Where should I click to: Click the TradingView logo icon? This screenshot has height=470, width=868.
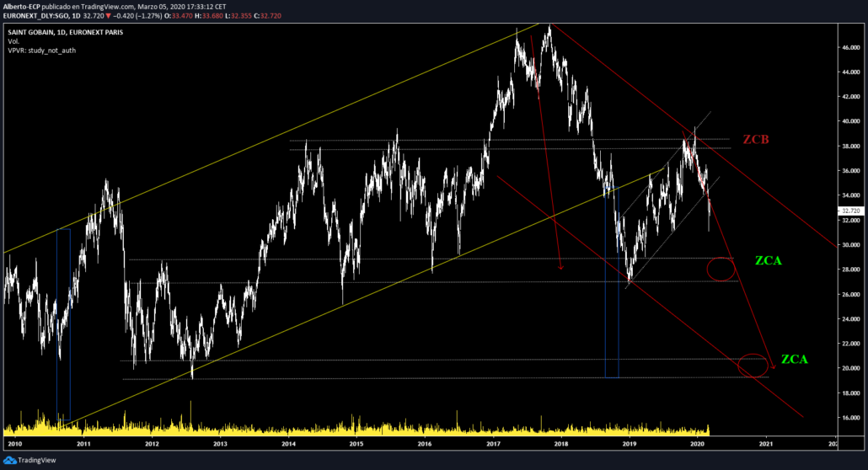[x=9, y=460]
